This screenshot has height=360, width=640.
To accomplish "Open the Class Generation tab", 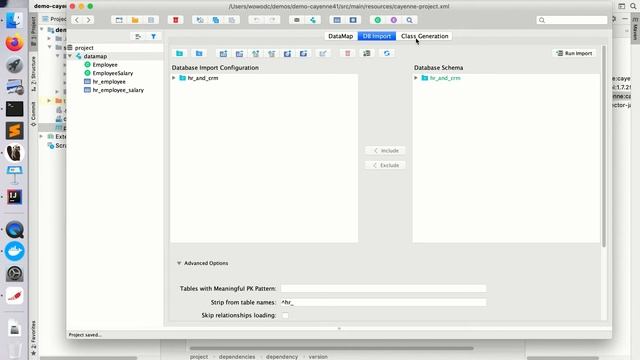I will pos(424,36).
